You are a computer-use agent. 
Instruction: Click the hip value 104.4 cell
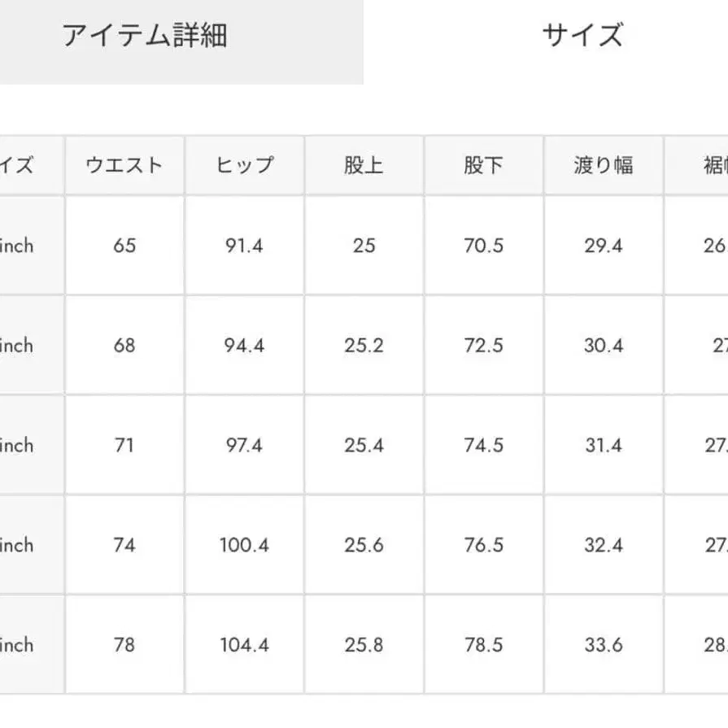click(244, 645)
